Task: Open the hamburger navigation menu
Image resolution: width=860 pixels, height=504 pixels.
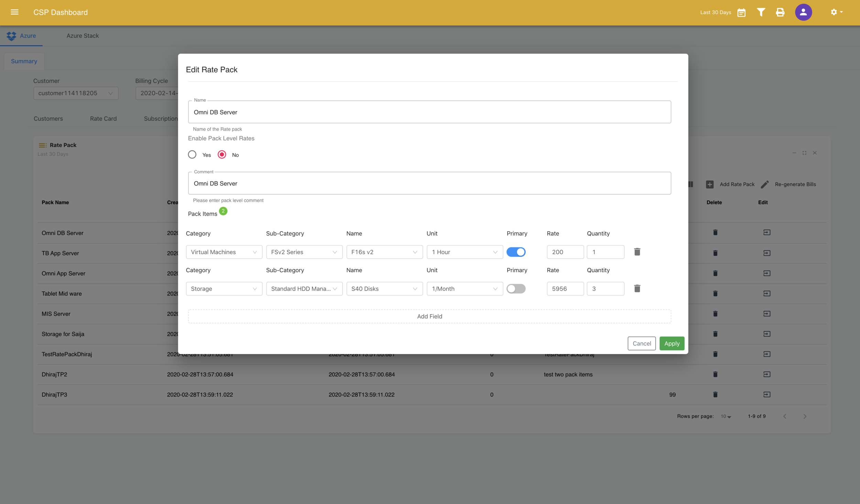Action: click(14, 12)
